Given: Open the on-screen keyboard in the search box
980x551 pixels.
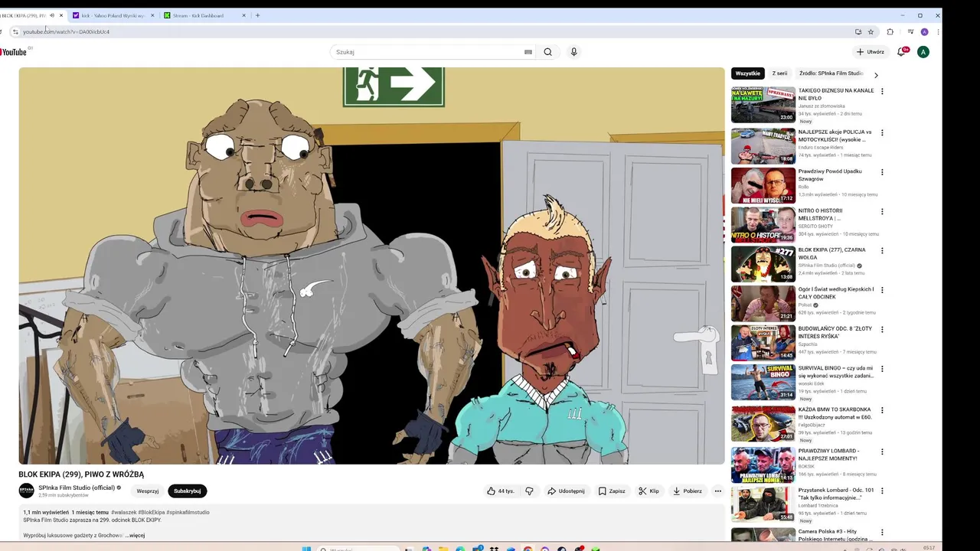Looking at the screenshot, I should 528,52.
